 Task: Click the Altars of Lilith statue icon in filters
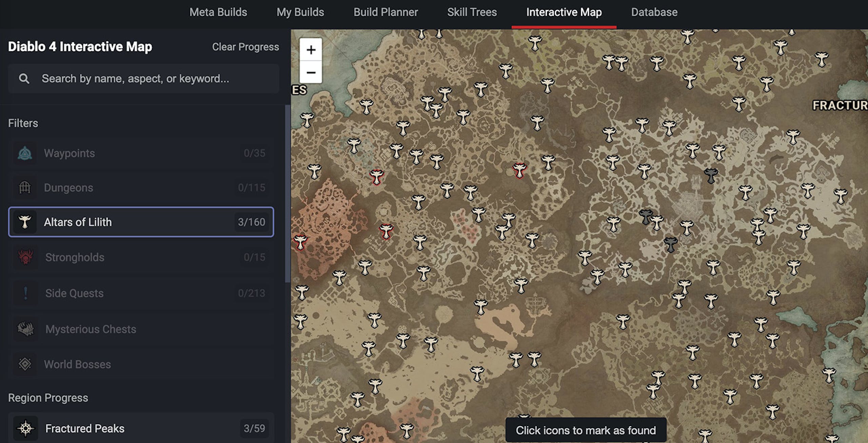25,222
